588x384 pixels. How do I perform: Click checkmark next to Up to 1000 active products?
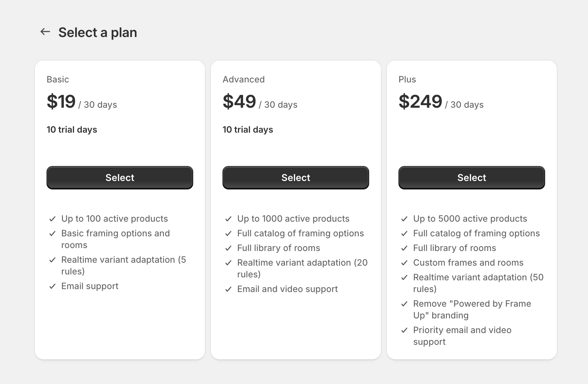228,219
